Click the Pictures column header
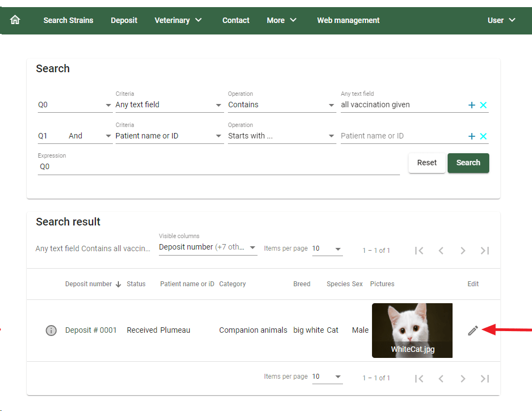This screenshot has width=532, height=411. coord(382,284)
